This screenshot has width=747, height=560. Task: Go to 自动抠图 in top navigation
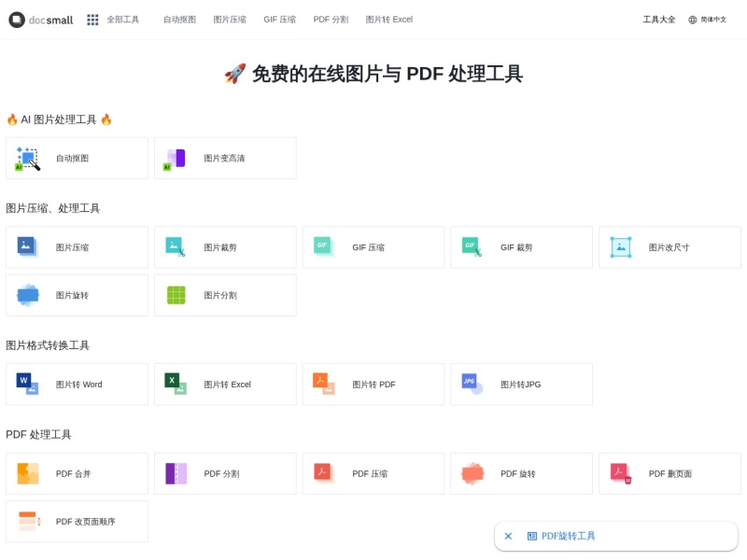tap(179, 20)
